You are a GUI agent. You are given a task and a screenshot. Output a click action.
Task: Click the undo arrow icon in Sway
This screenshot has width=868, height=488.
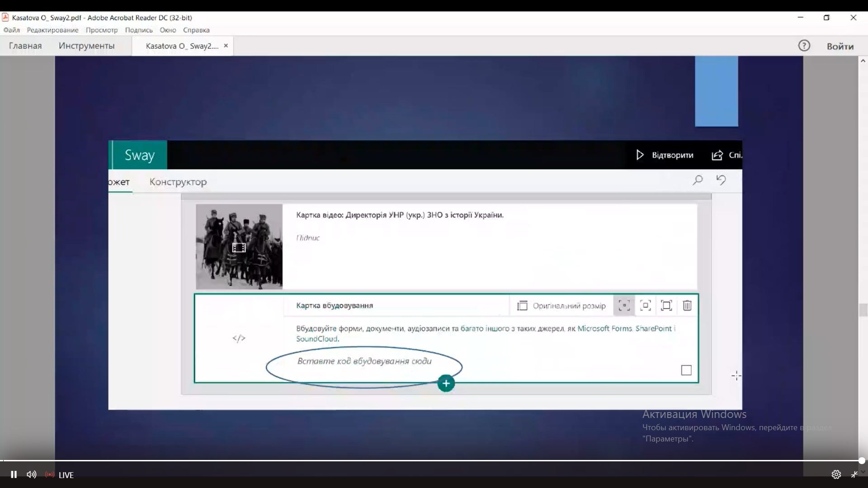(x=721, y=180)
